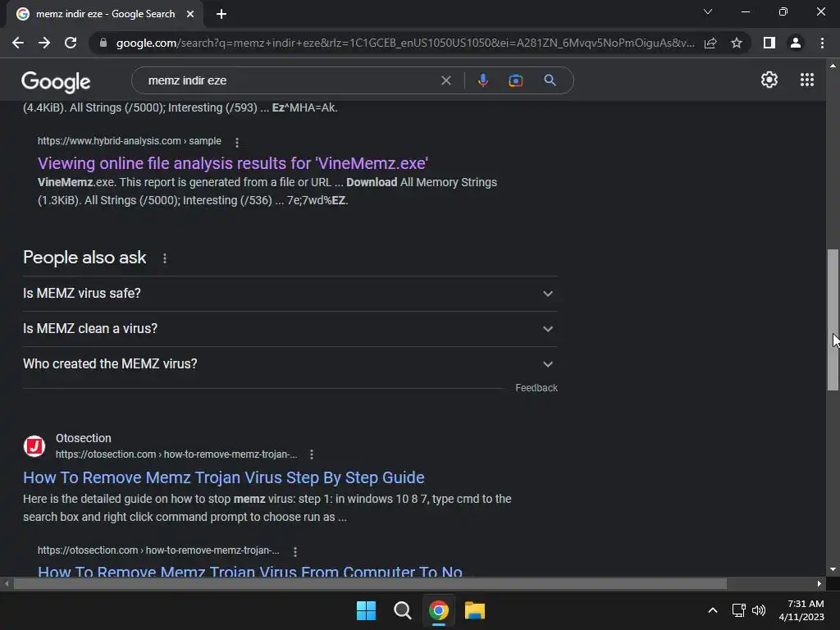840x630 pixels.
Task: Click the address bar URL
Action: (405, 43)
